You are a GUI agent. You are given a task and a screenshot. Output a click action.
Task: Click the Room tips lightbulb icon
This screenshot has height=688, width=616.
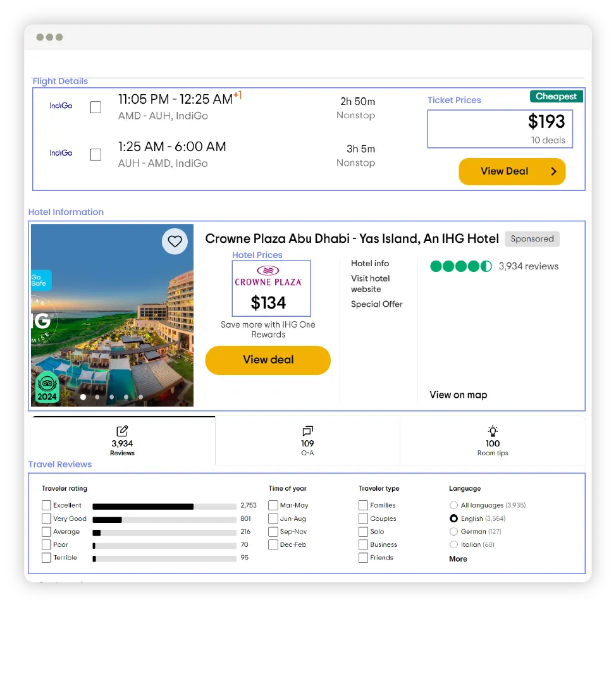pyautogui.click(x=493, y=431)
